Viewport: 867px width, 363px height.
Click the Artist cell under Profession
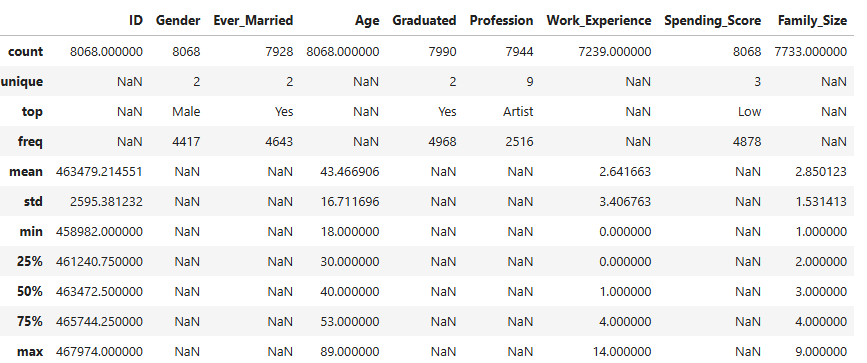[x=519, y=112]
